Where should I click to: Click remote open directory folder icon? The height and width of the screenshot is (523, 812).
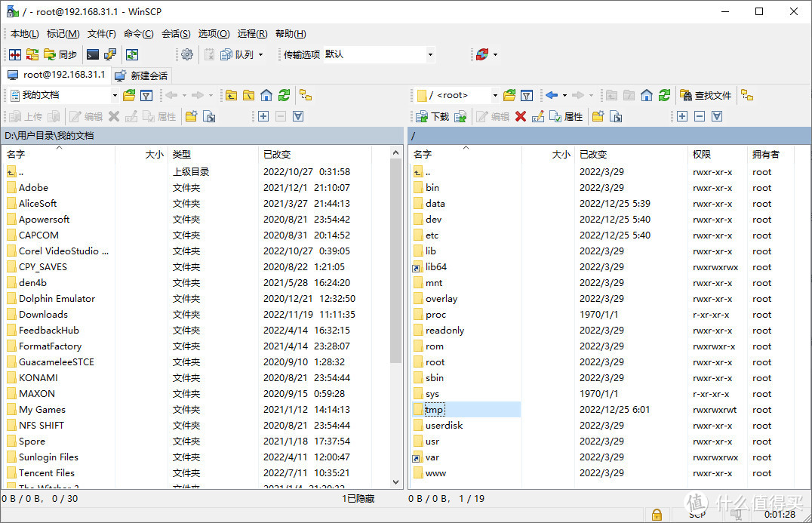click(x=509, y=95)
